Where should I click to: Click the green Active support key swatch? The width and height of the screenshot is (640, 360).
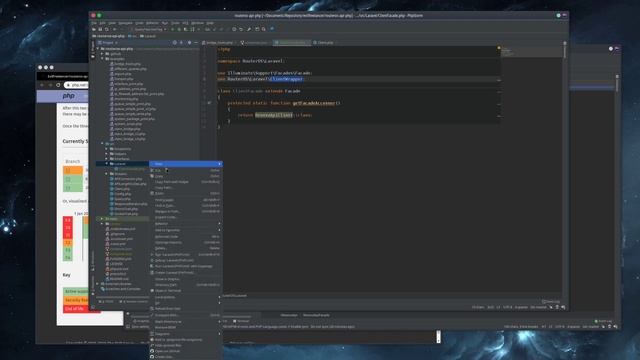coord(76,291)
